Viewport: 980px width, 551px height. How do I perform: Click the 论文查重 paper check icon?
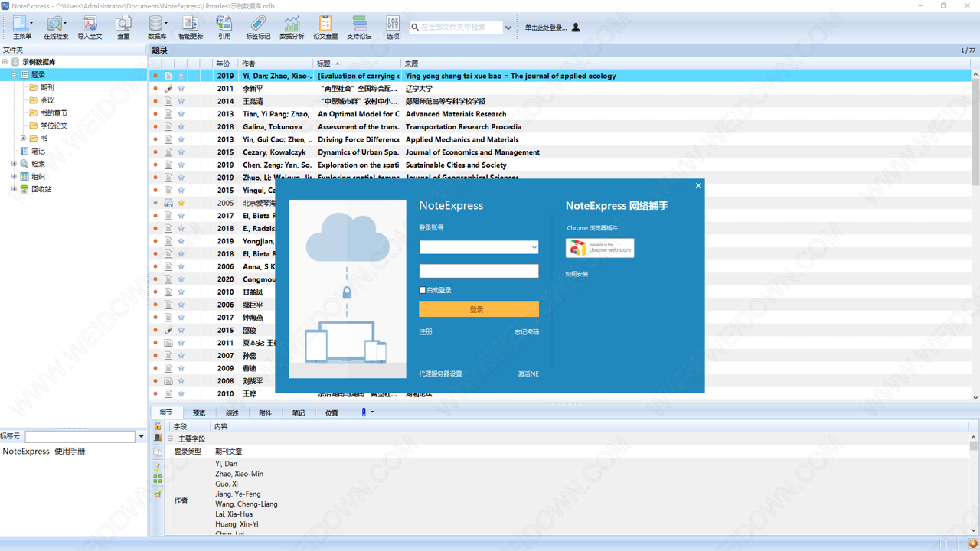tap(325, 27)
